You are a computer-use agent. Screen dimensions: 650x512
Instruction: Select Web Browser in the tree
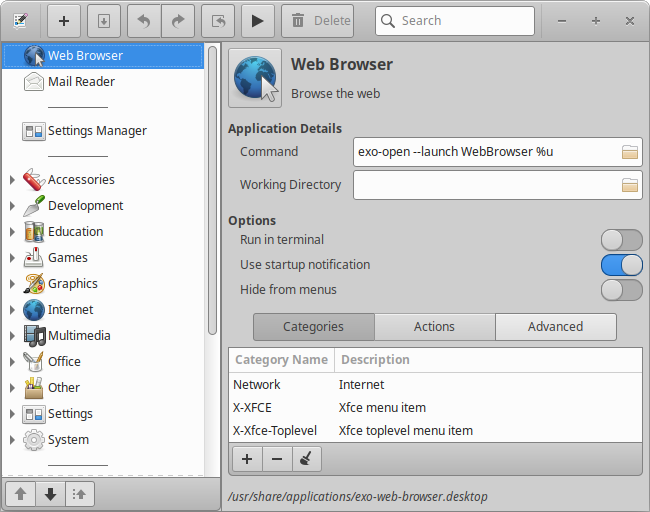(x=103, y=56)
